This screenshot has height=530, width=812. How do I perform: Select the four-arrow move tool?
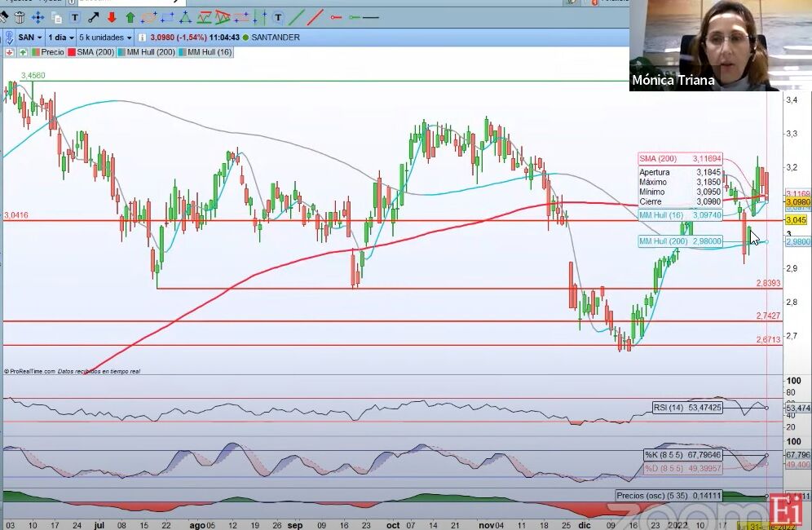(38, 18)
